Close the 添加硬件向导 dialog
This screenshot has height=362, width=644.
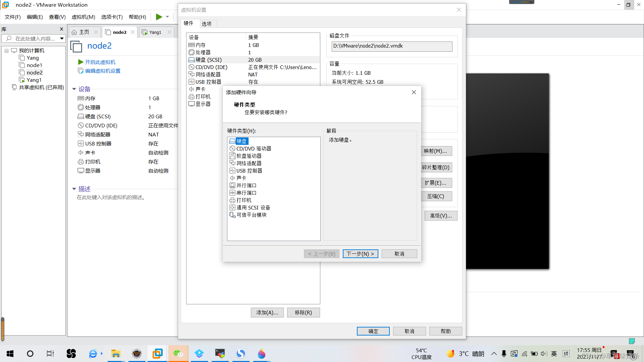(x=414, y=92)
